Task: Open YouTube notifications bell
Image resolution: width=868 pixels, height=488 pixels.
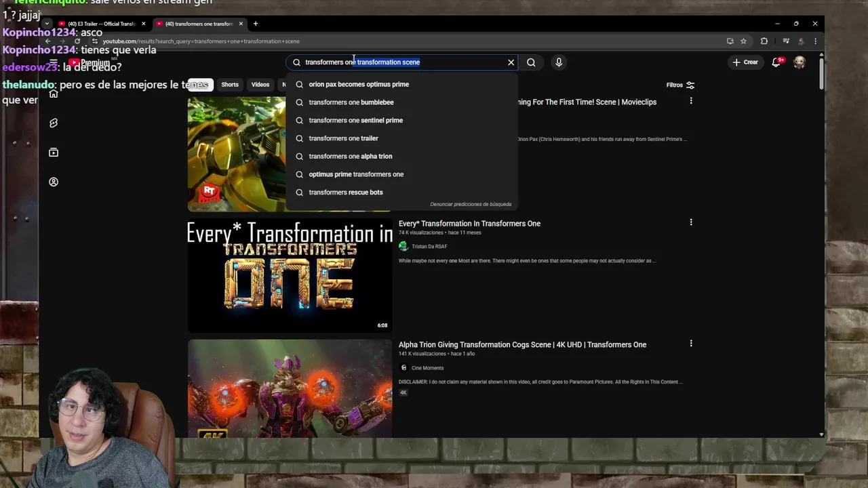Action: [x=777, y=62]
